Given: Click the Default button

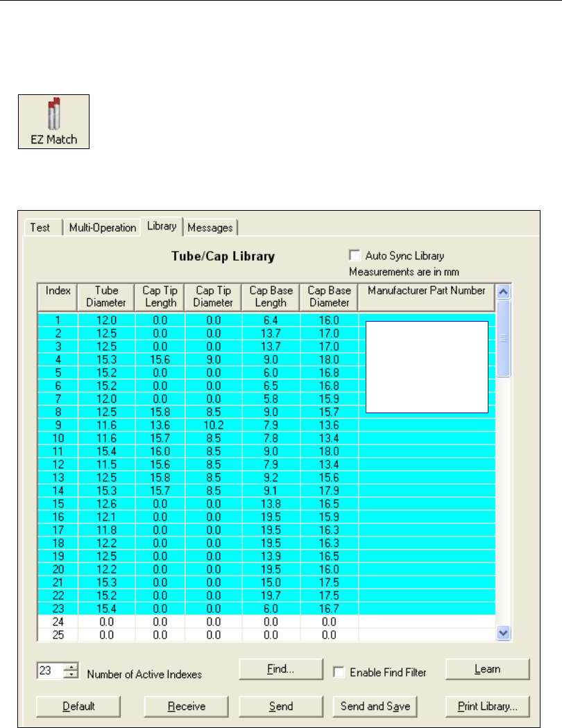Looking at the screenshot, I should tap(78, 707).
